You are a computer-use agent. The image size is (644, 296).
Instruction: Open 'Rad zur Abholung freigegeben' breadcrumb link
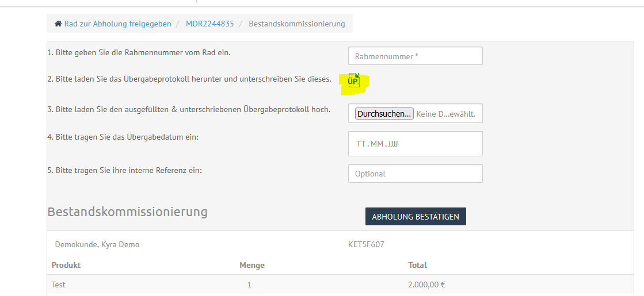pyautogui.click(x=117, y=24)
